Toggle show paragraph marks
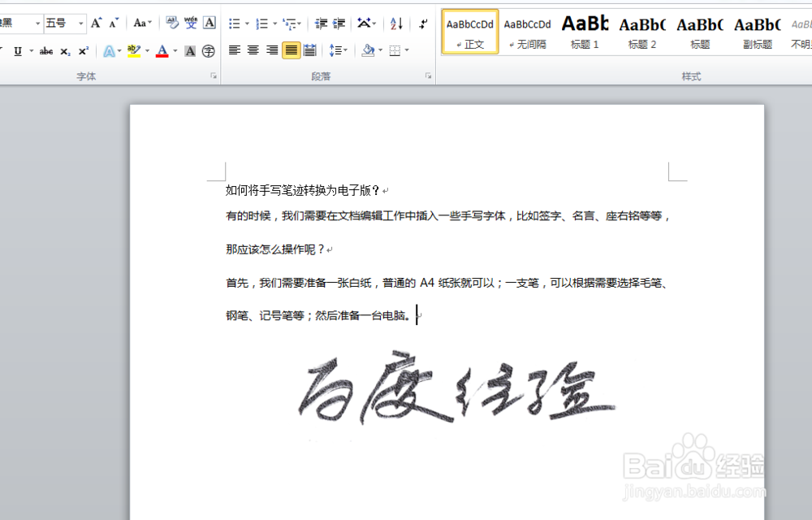Viewport: 812px width, 520px height. (423, 24)
